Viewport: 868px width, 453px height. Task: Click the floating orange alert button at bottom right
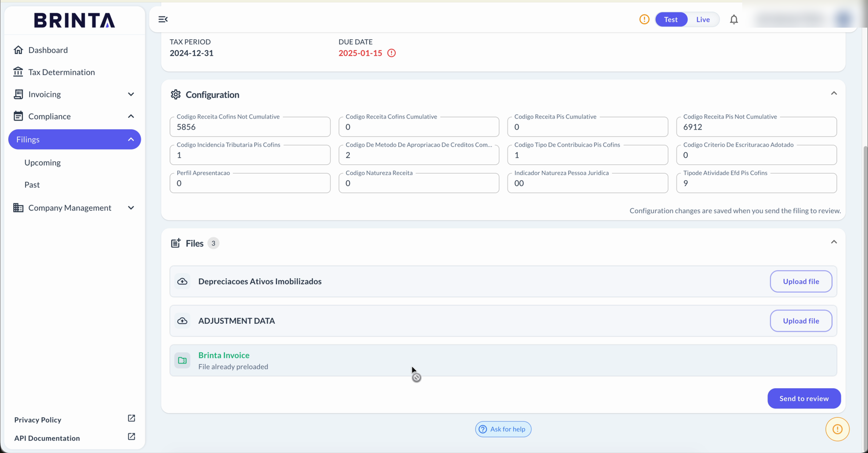tap(837, 429)
